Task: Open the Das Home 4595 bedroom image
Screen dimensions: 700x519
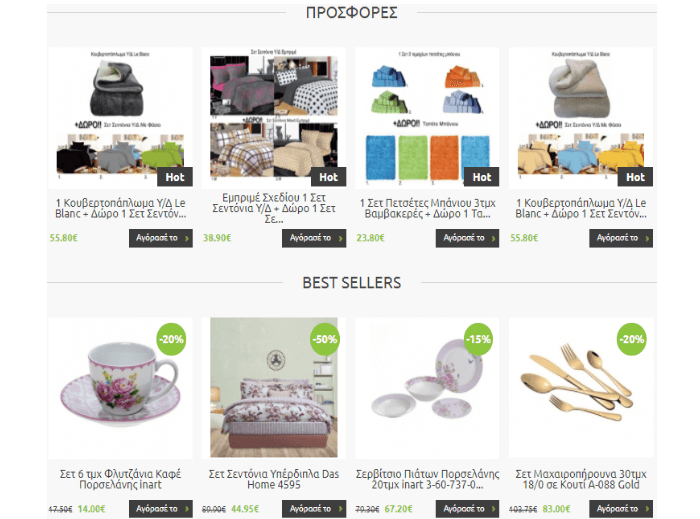Action: click(274, 388)
